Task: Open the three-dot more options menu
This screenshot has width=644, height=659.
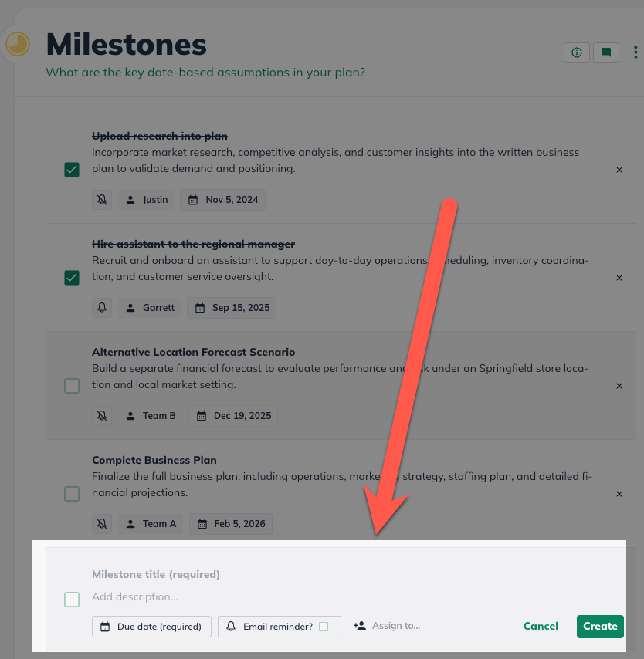Action: [x=636, y=52]
